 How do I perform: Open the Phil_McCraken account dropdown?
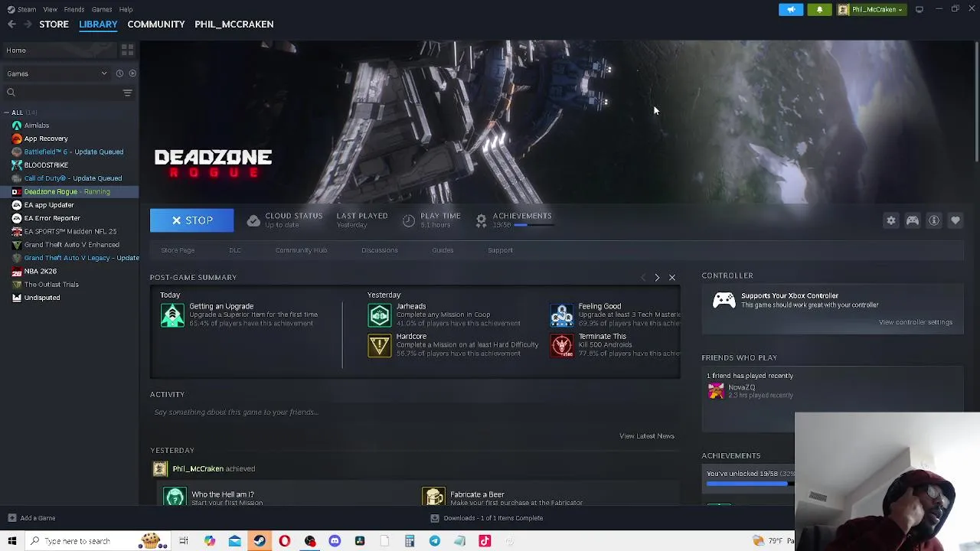click(871, 9)
